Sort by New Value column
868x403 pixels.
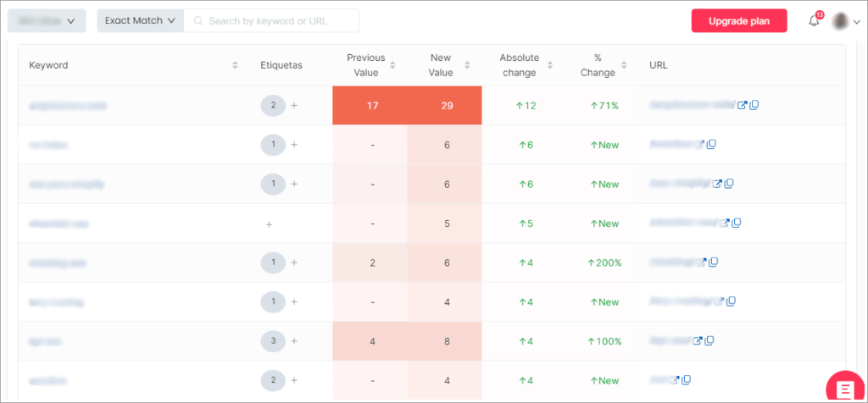[467, 65]
